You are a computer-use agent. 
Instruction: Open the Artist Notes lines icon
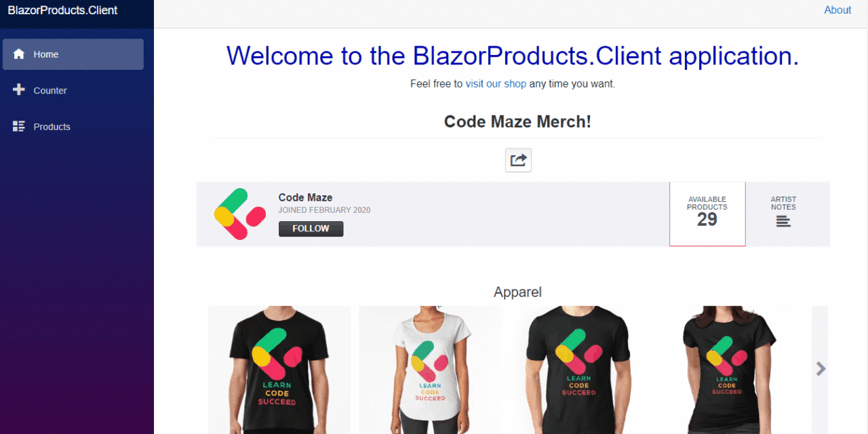pyautogui.click(x=783, y=221)
